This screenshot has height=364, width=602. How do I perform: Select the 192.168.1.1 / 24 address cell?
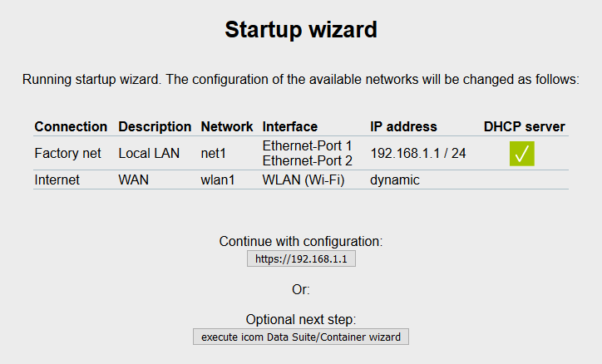[x=418, y=154]
